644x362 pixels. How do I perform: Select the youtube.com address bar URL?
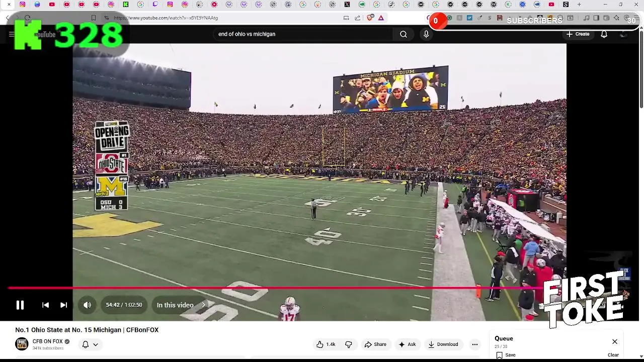tap(166, 18)
